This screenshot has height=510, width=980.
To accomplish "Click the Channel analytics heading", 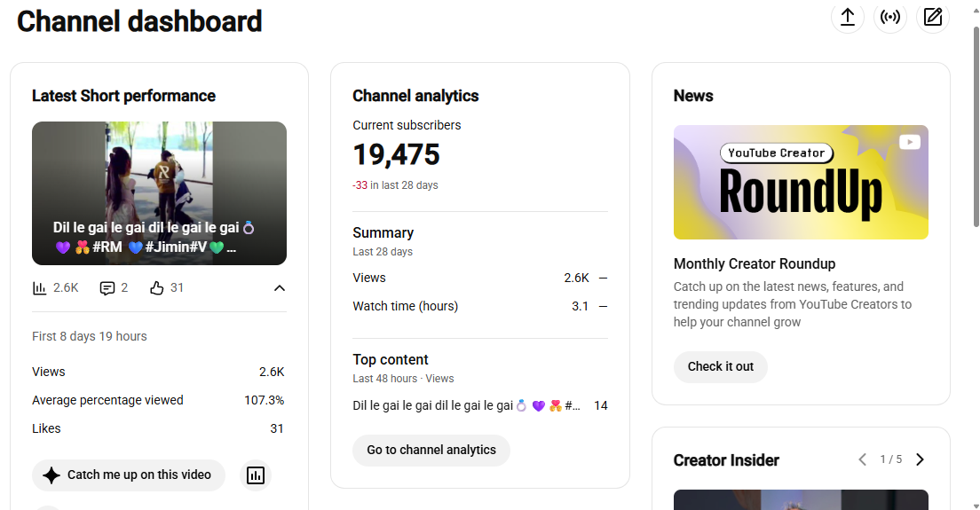I will pyautogui.click(x=415, y=96).
